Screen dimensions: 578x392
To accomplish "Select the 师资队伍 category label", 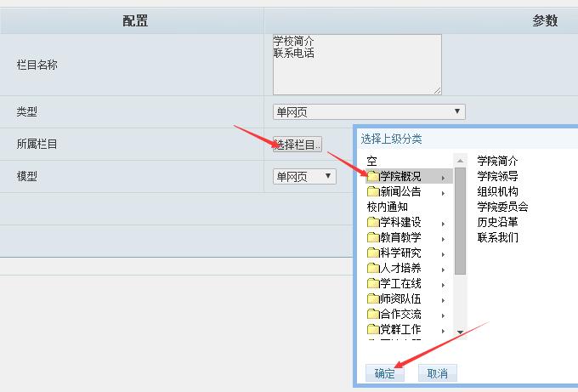I will (x=400, y=298).
